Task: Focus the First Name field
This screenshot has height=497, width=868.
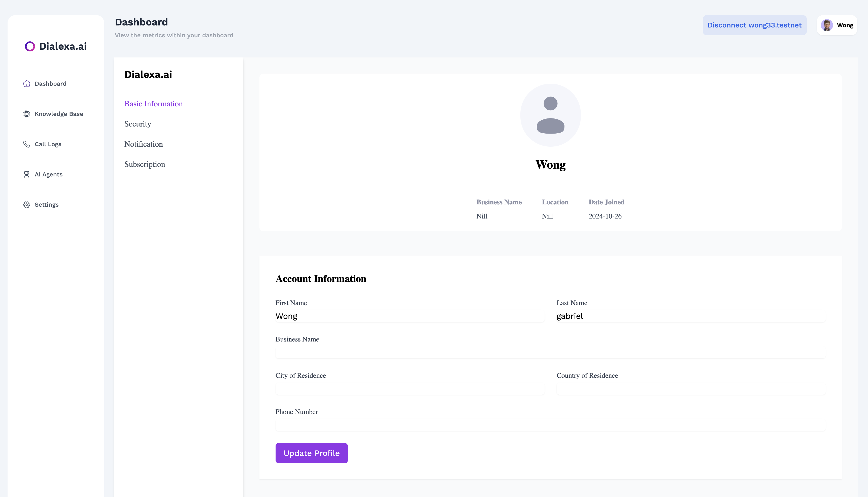Action: 409,316
